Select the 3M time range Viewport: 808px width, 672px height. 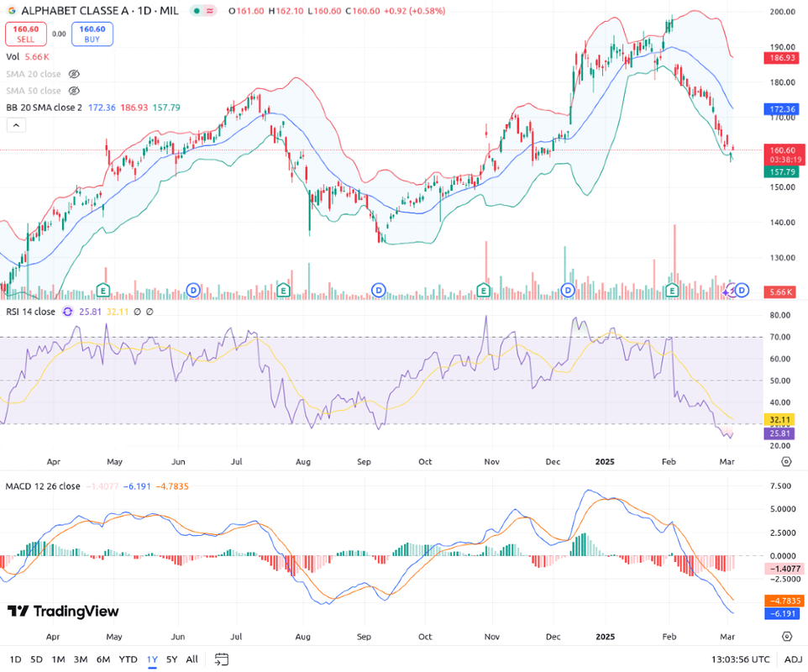(81, 659)
